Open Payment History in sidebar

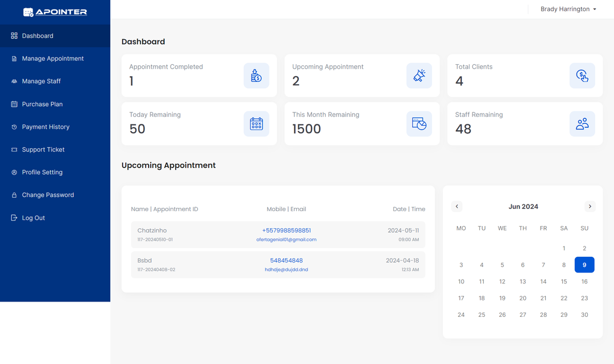pos(45,127)
